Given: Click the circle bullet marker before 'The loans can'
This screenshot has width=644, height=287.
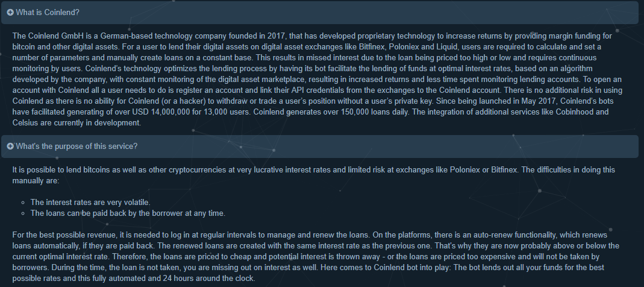Looking at the screenshot, I should pyautogui.click(x=22, y=214).
